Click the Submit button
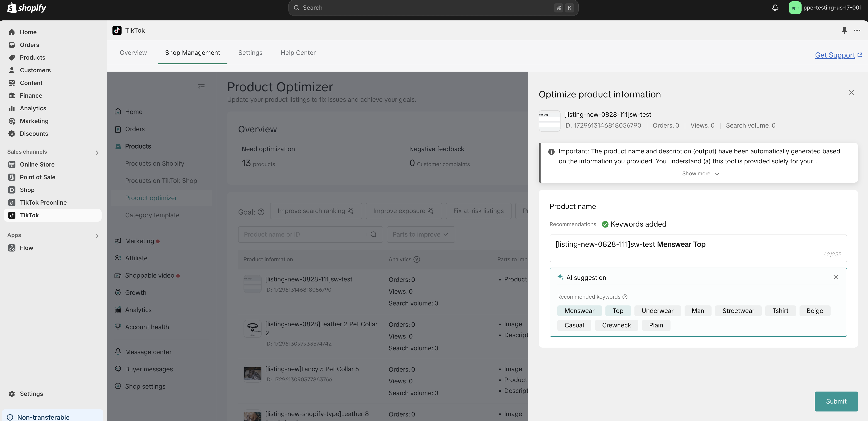Image resolution: width=868 pixels, height=421 pixels. pyautogui.click(x=836, y=401)
